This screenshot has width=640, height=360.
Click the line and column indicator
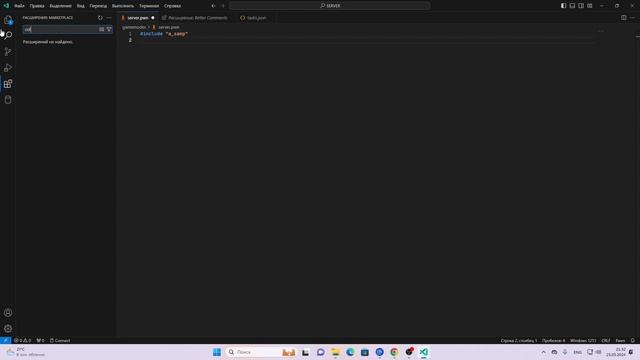[x=519, y=340]
